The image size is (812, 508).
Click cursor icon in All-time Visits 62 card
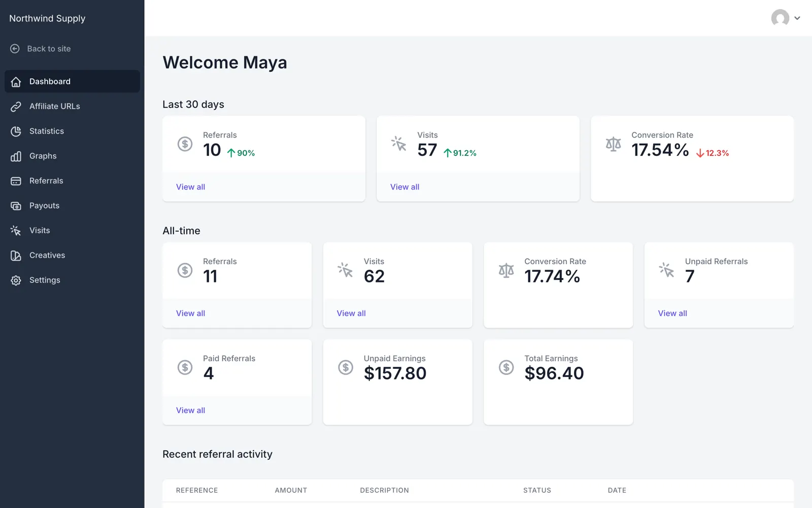click(345, 270)
